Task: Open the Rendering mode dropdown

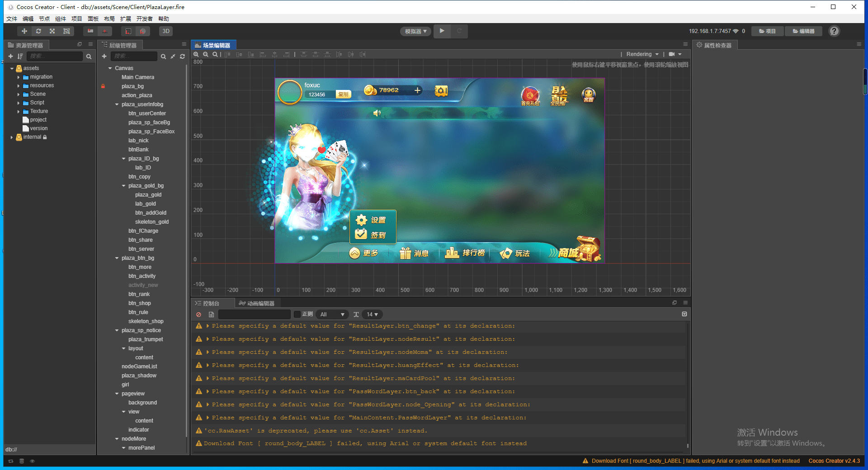Action: point(642,54)
